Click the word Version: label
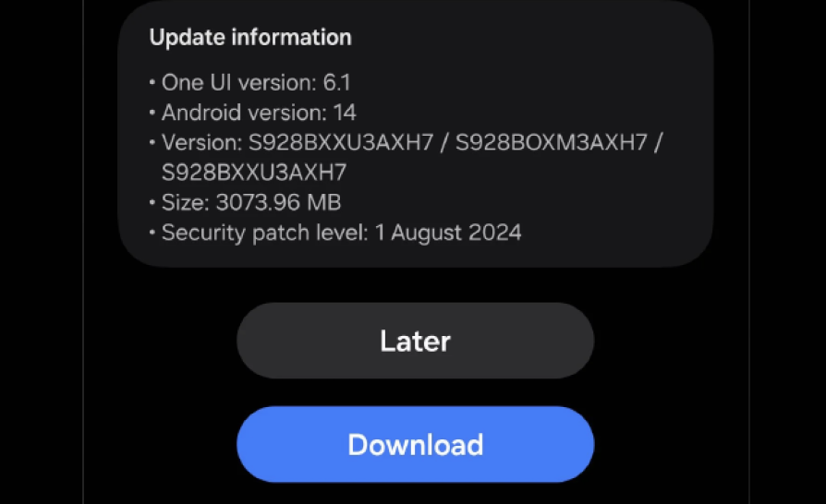826x504 pixels. [201, 142]
